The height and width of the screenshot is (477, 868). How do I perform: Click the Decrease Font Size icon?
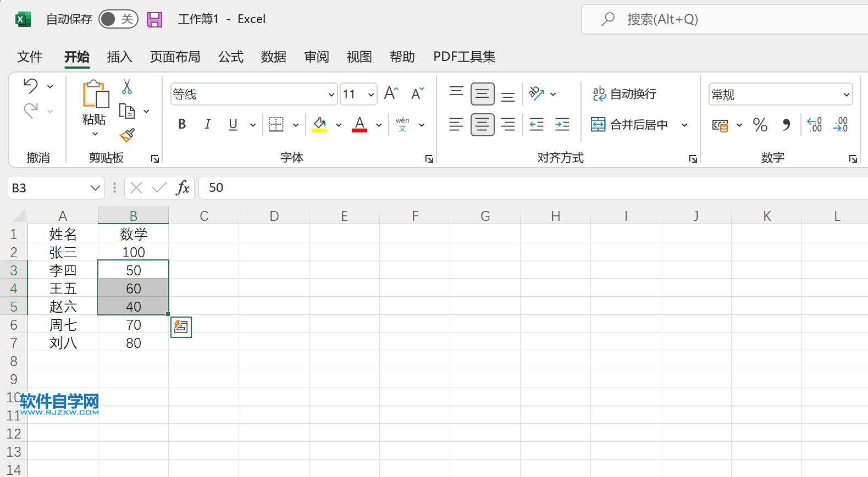click(x=418, y=93)
